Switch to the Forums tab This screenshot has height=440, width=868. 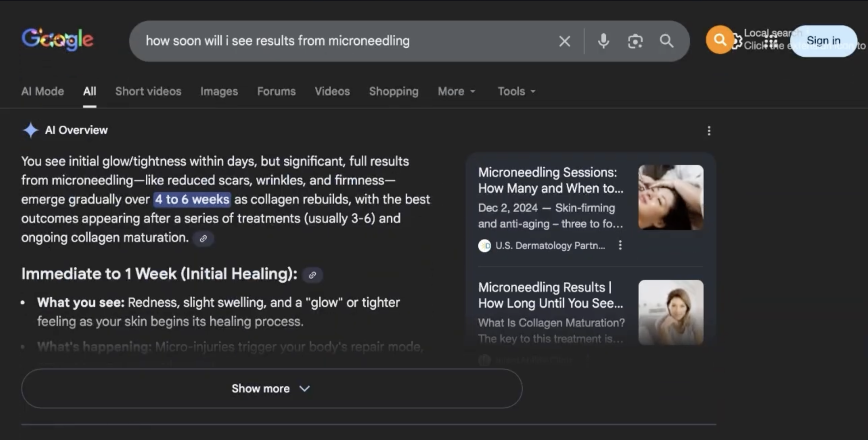tap(276, 92)
